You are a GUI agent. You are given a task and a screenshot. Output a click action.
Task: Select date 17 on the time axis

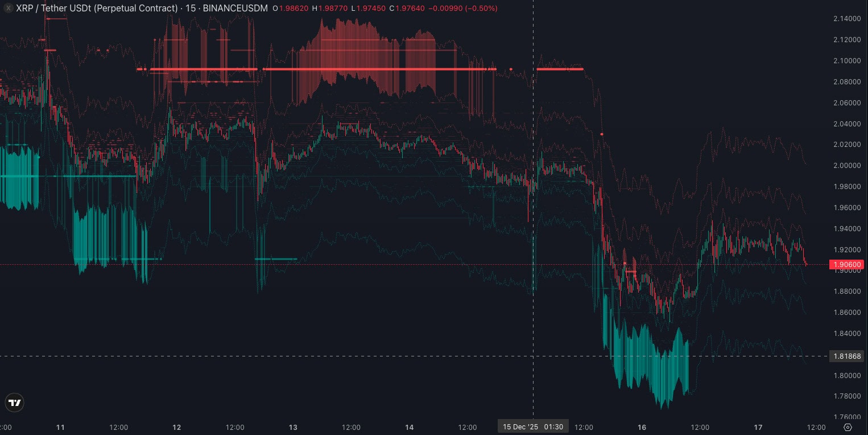758,427
